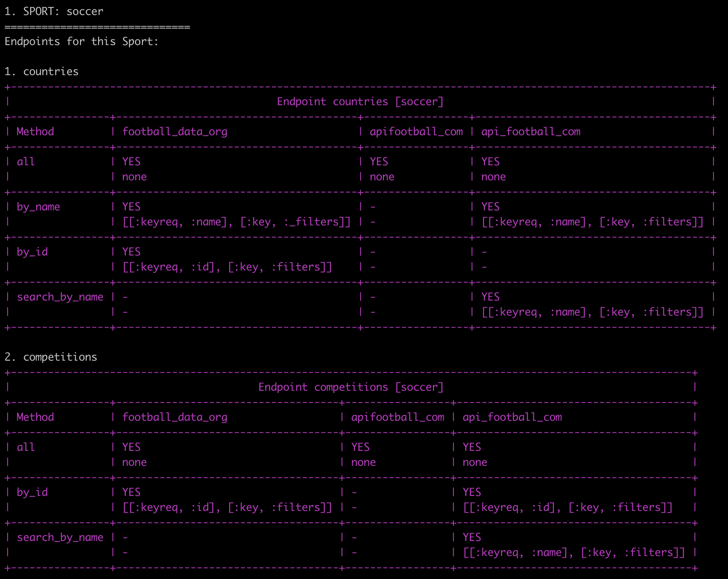Click the 'by_id' row label in countries table

(x=32, y=252)
